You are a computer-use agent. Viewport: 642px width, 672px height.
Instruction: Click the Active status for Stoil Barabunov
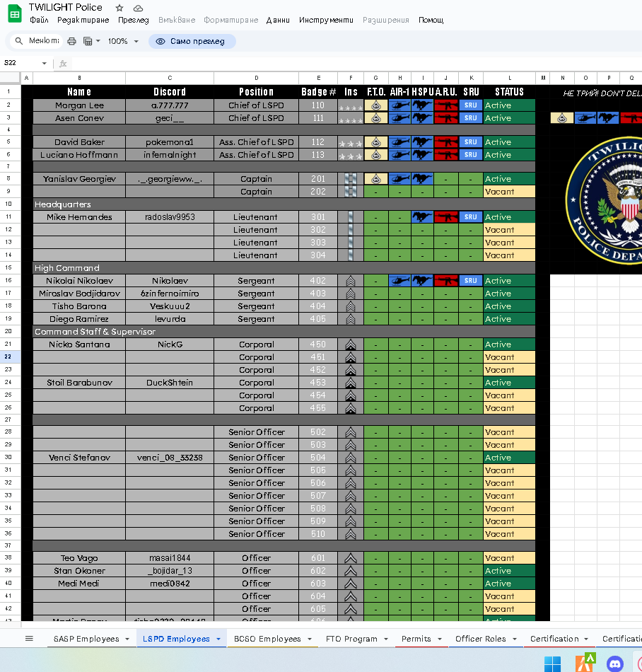pyautogui.click(x=509, y=383)
